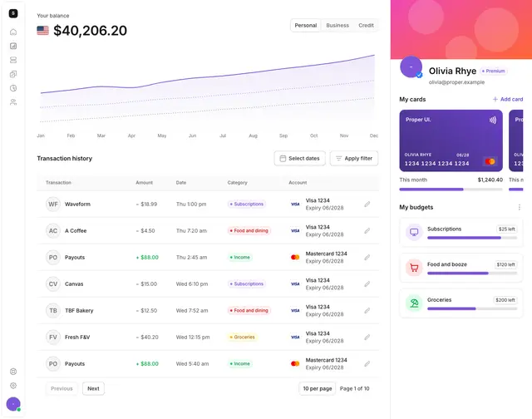This screenshot has width=532, height=419.
Task: Open the clock history sidebar icon
Action: (13, 88)
